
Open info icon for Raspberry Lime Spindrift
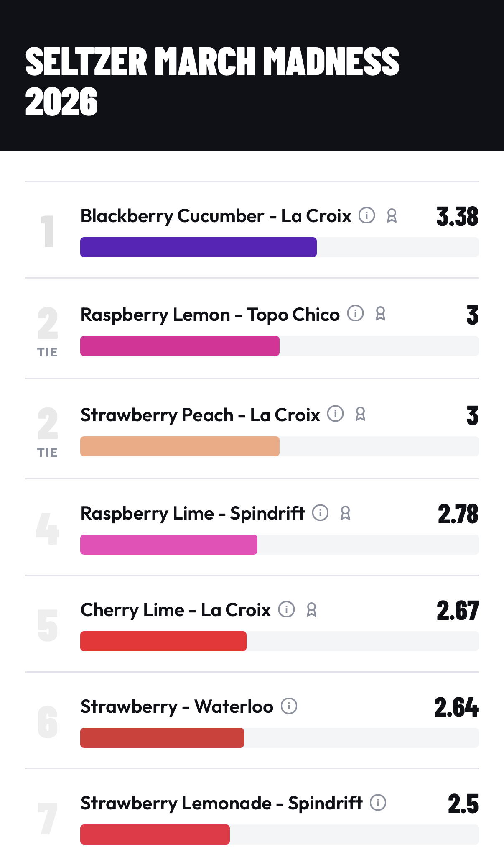click(x=320, y=512)
